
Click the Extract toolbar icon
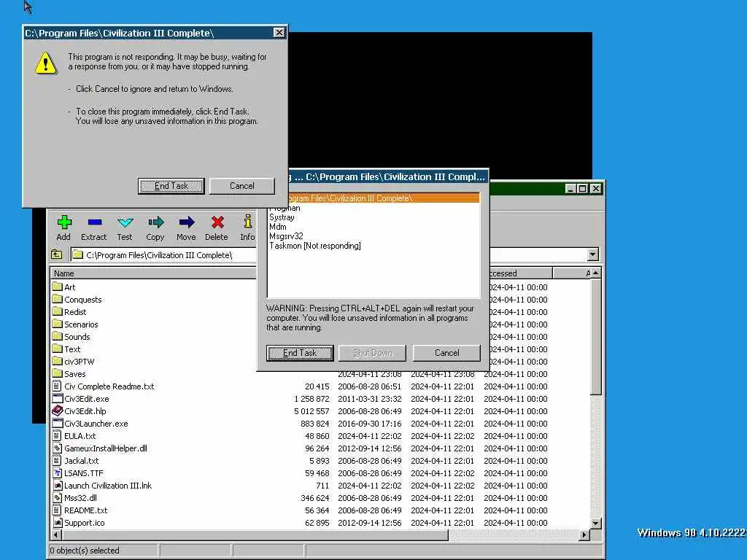tap(94, 222)
